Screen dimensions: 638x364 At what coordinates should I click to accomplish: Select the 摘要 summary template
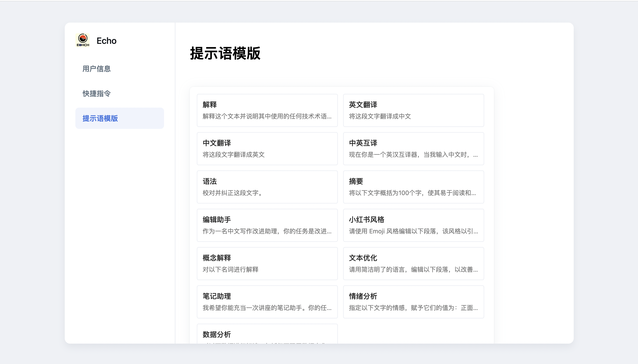(x=413, y=187)
